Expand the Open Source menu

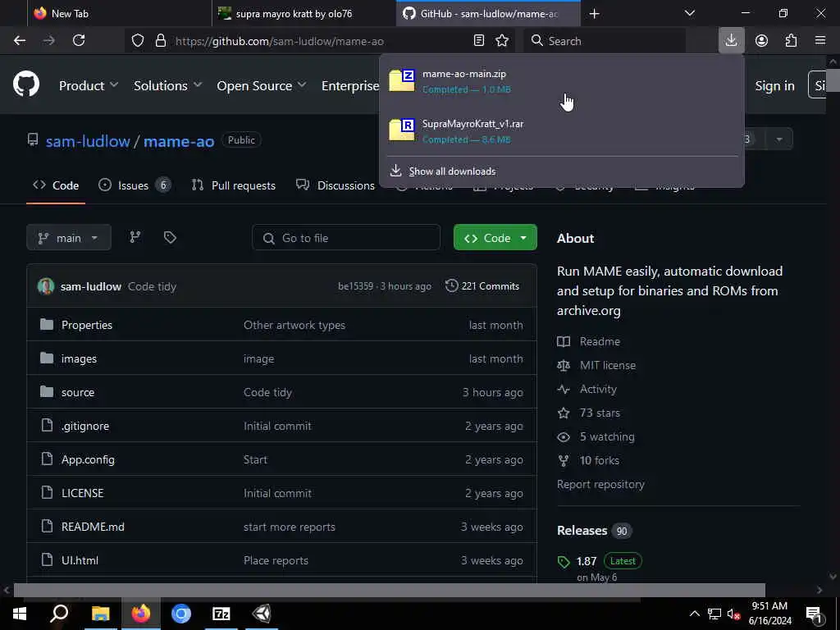tap(262, 85)
